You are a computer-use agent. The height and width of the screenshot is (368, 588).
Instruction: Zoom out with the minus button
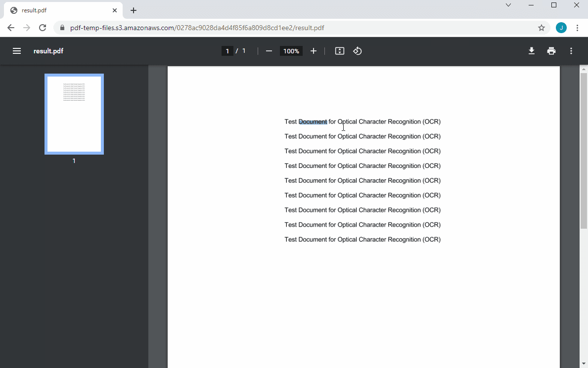point(269,51)
